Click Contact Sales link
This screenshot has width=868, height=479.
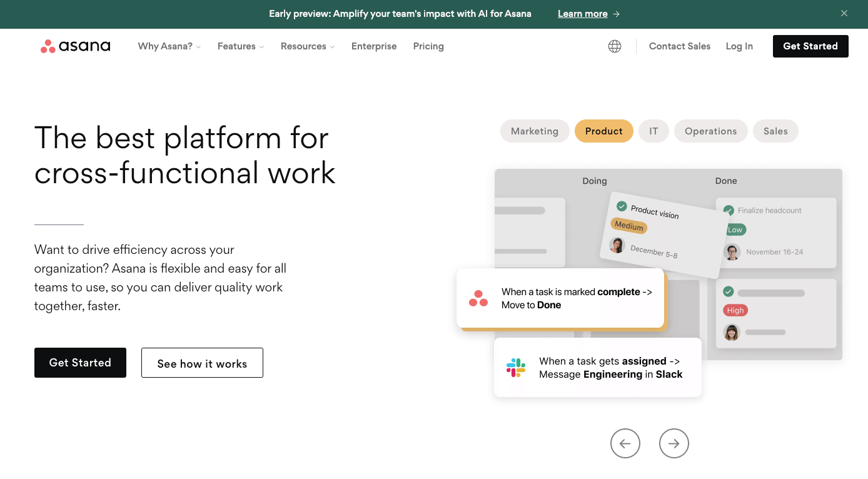click(680, 46)
